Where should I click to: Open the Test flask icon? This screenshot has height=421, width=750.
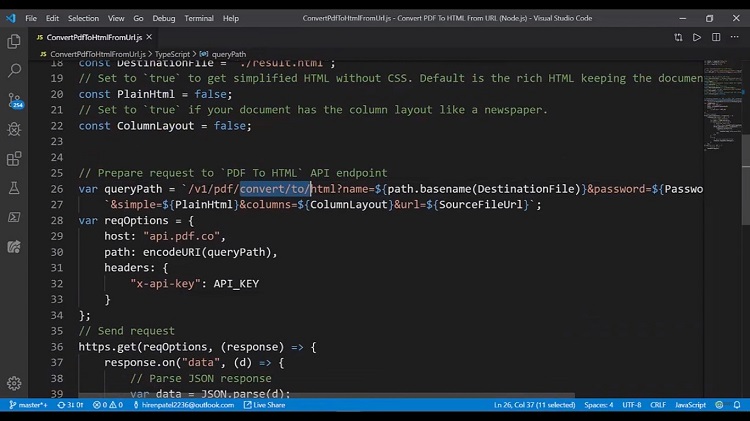(14, 188)
